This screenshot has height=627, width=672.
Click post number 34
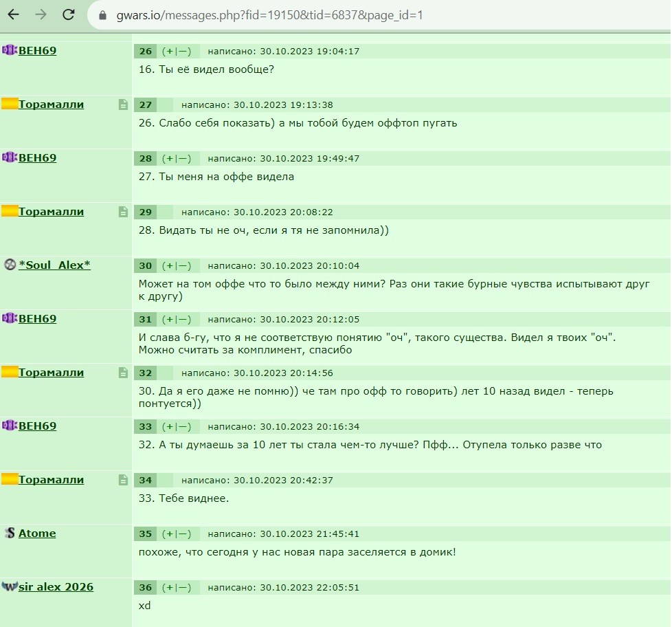(x=145, y=480)
